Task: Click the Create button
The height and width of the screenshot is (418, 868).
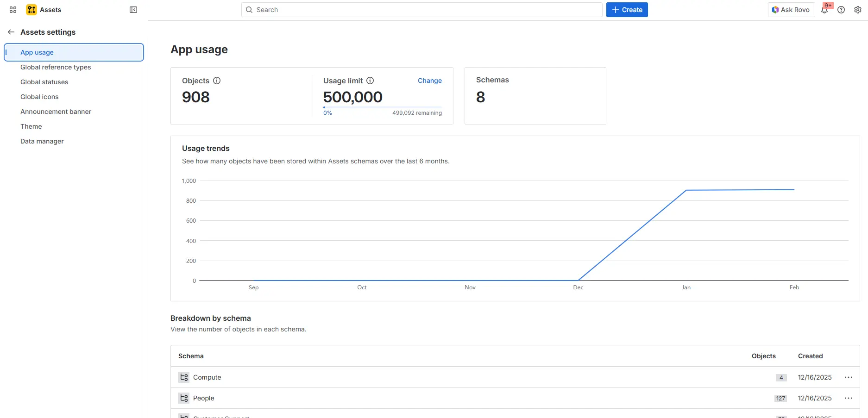Action: point(627,10)
